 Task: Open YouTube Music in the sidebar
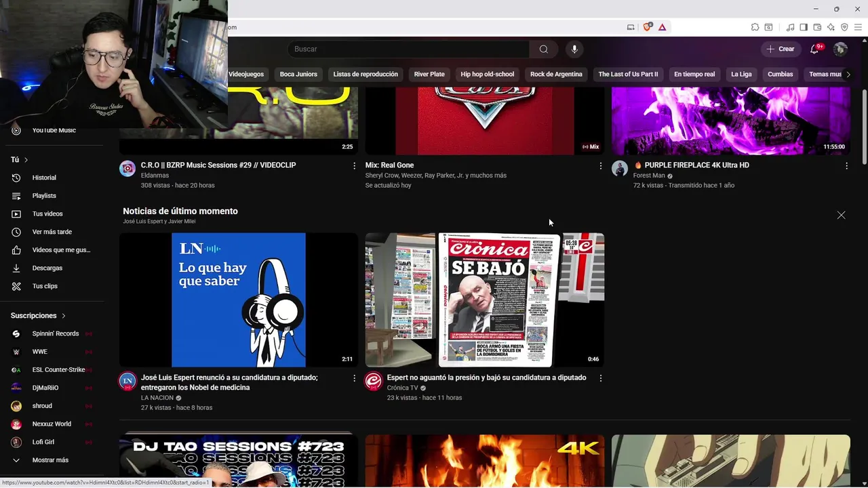click(x=52, y=130)
